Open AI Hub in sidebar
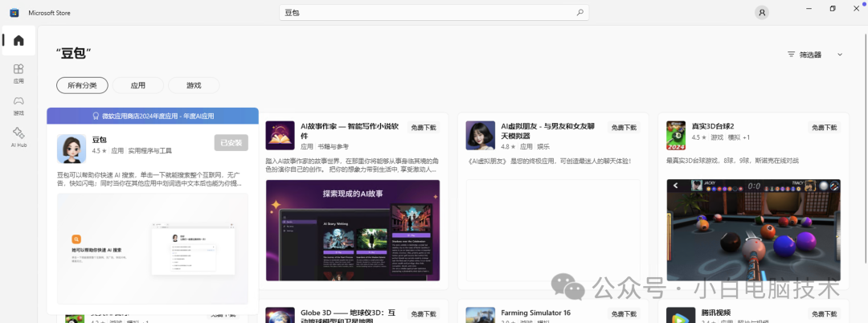868x323 pixels. [x=18, y=137]
